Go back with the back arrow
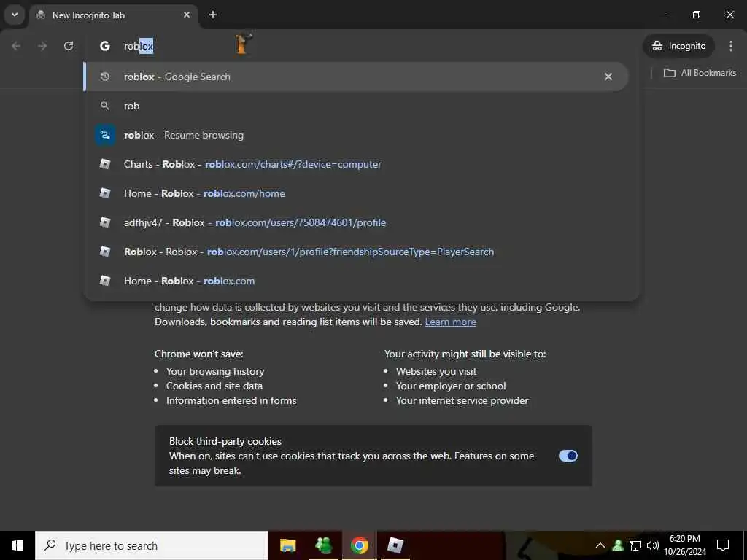Viewport: 747px width, 560px height. (16, 46)
